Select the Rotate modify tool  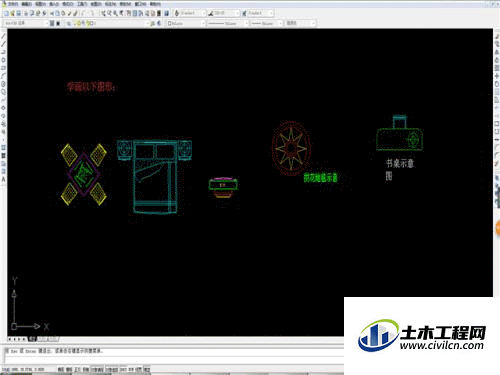[x=497, y=84]
